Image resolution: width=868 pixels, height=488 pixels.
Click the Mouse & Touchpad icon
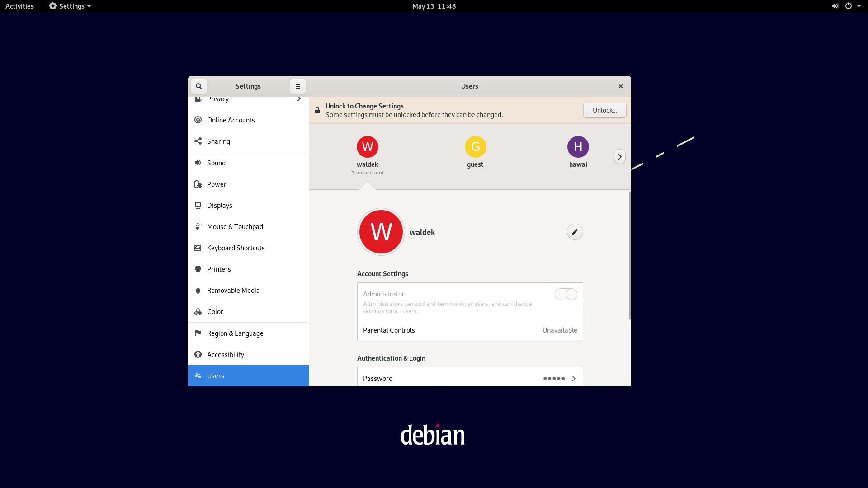click(x=198, y=226)
